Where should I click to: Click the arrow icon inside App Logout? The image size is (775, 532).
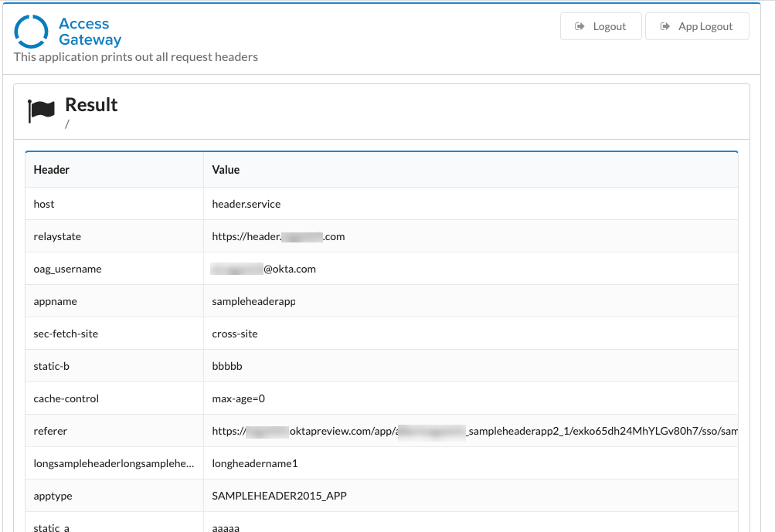tap(665, 26)
